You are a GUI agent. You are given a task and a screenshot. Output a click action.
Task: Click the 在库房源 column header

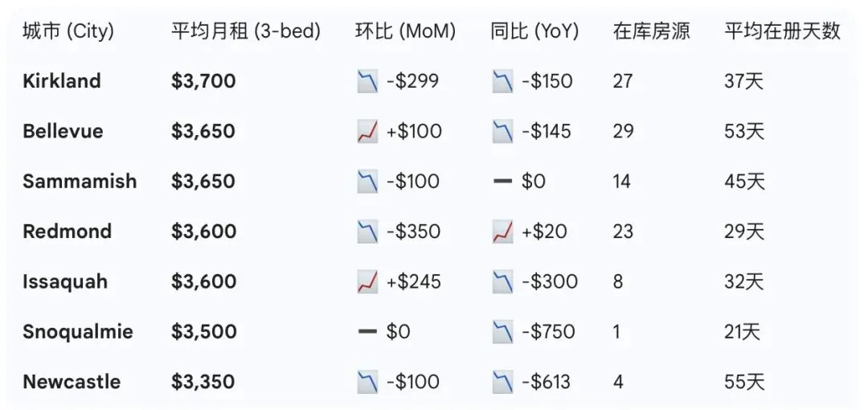[x=651, y=31]
